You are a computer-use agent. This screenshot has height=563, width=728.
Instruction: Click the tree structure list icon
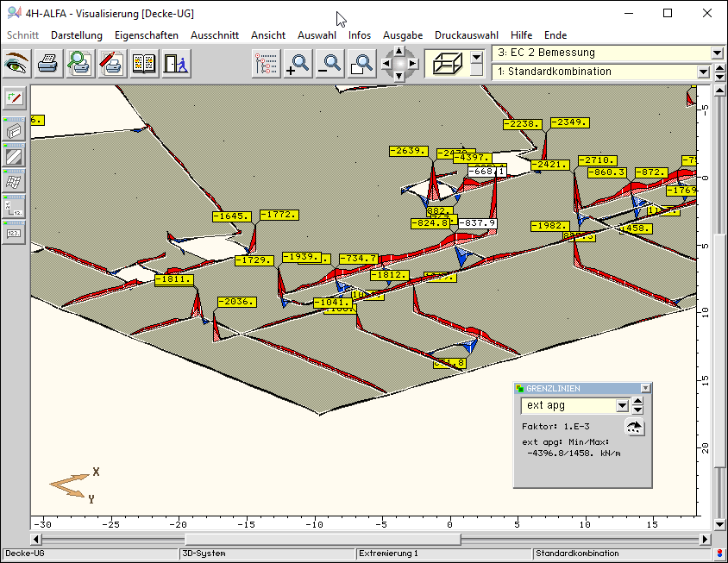267,64
